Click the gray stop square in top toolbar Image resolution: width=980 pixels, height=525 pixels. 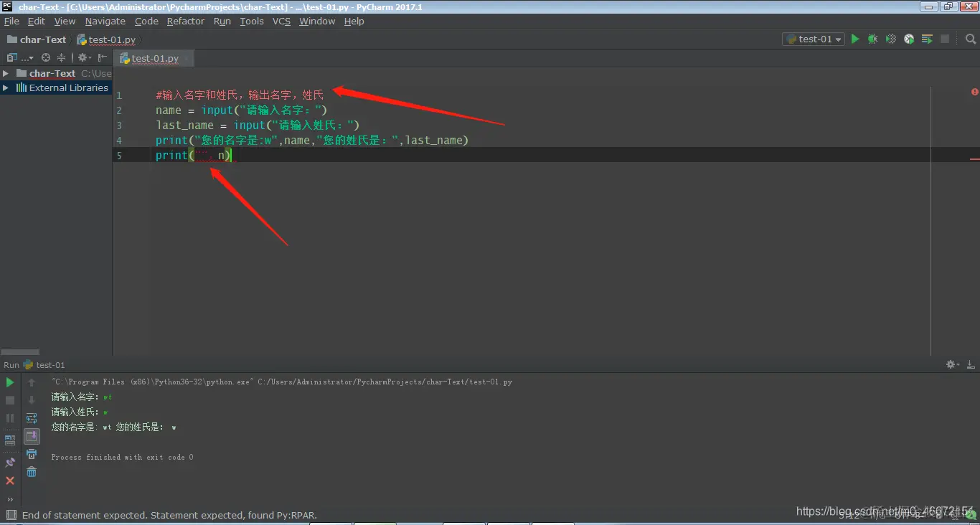click(945, 39)
